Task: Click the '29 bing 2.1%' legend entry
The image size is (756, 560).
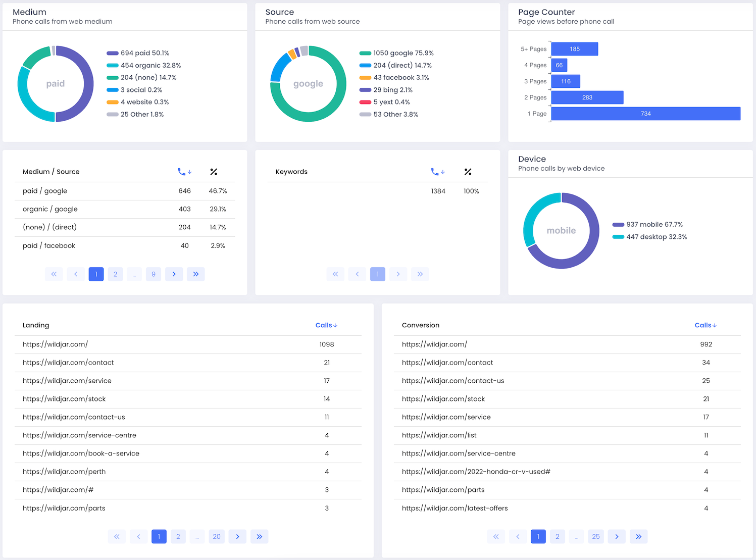Action: (386, 90)
